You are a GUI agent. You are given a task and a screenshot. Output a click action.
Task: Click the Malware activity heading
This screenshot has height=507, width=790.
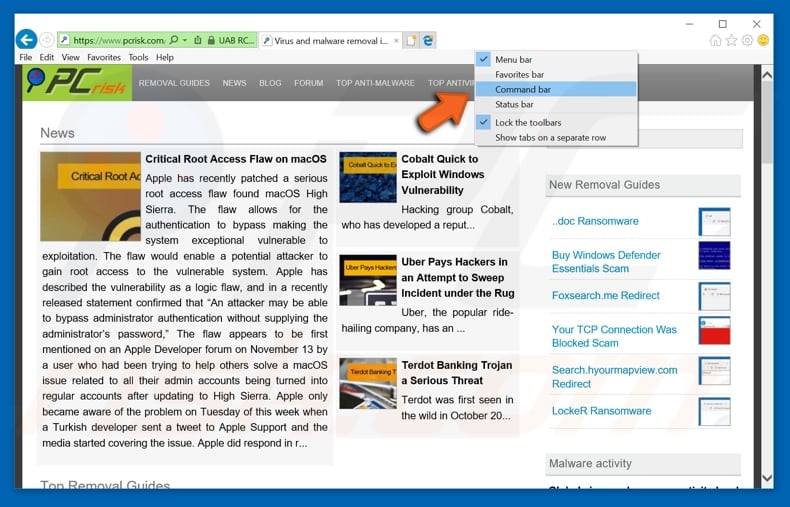click(590, 464)
